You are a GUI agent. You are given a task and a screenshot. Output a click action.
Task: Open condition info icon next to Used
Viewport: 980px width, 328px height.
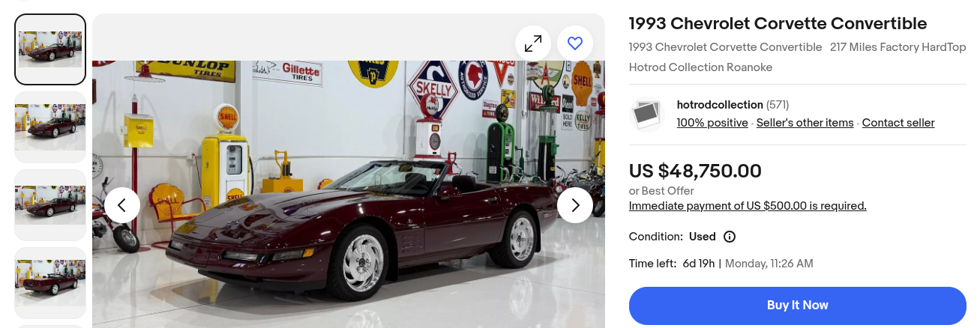(730, 237)
